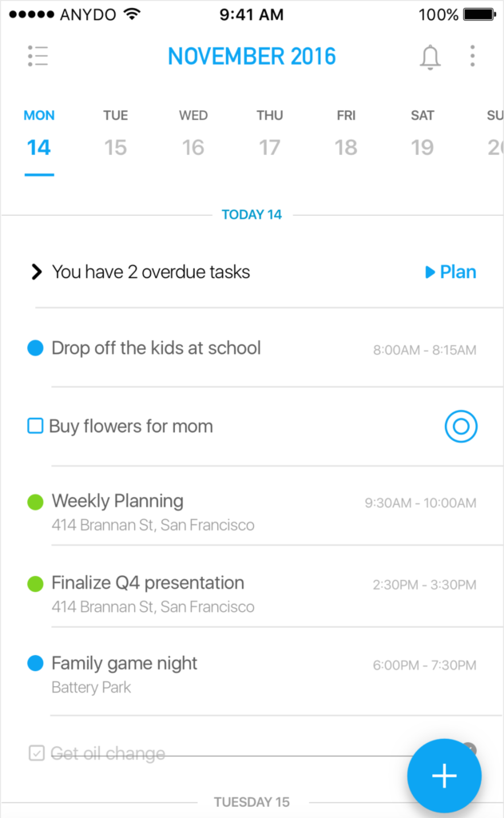This screenshot has height=818, width=504.
Task: Toggle Family game night complete via its dot
Action: click(x=34, y=664)
